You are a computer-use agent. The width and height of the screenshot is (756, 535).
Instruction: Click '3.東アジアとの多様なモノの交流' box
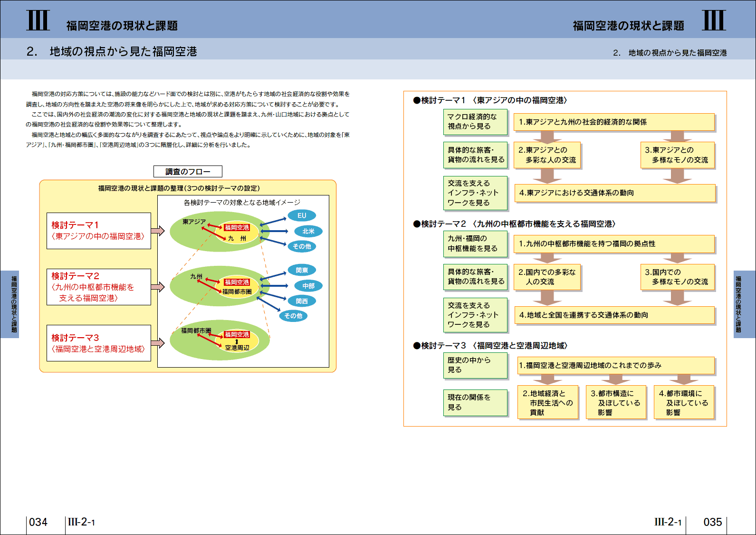coord(678,155)
